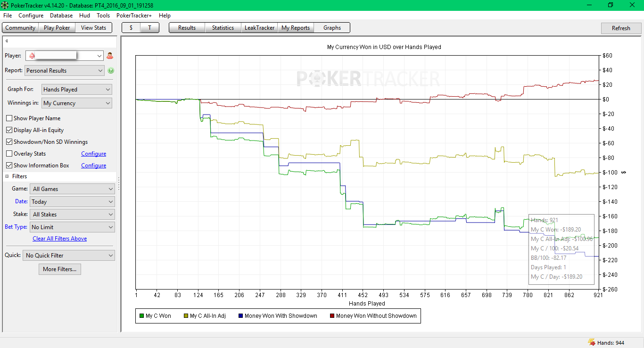The image size is (644, 348).
Task: Open the My Reports tab
Action: tap(296, 28)
